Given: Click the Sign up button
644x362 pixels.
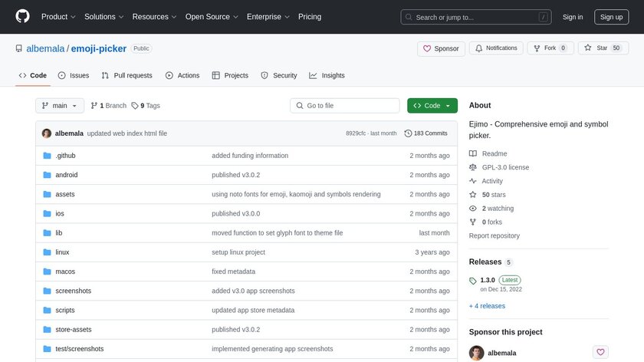Looking at the screenshot, I should (x=612, y=17).
